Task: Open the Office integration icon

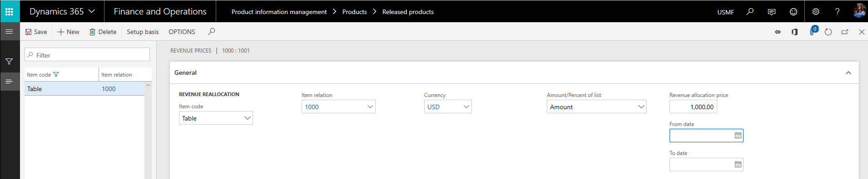Action: coord(794,32)
